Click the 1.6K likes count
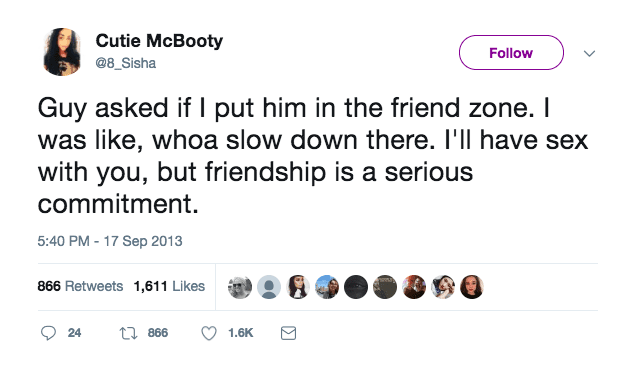This screenshot has width=636, height=370. (x=241, y=333)
